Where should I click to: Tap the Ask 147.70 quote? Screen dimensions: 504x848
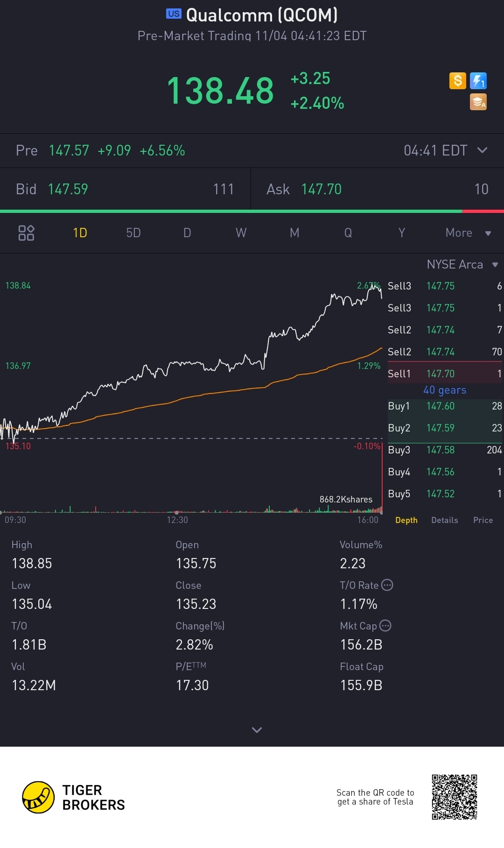tap(378, 189)
